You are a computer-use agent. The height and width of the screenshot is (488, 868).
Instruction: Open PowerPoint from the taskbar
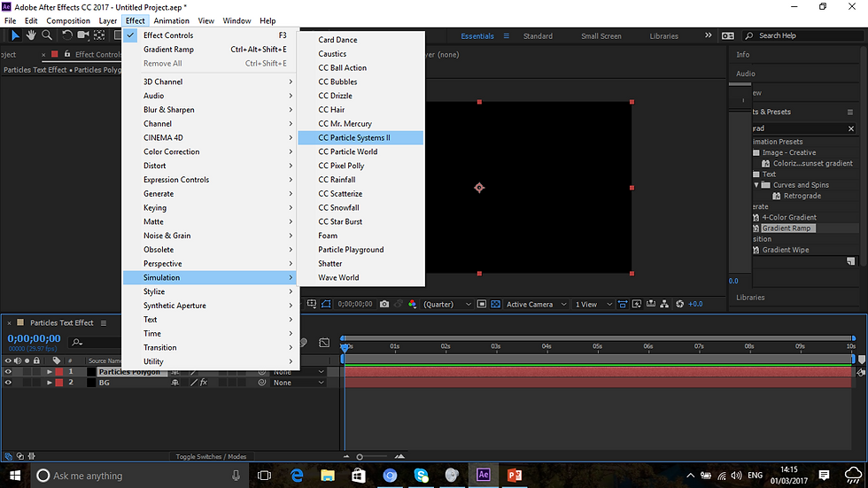[515, 476]
